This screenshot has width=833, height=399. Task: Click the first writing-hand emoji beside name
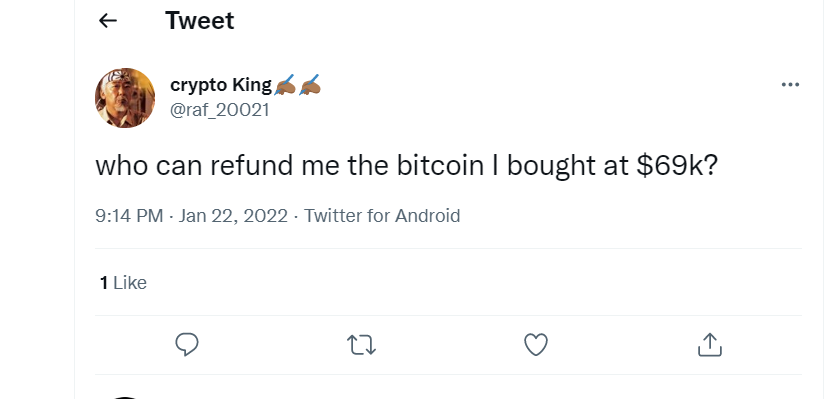[285, 85]
